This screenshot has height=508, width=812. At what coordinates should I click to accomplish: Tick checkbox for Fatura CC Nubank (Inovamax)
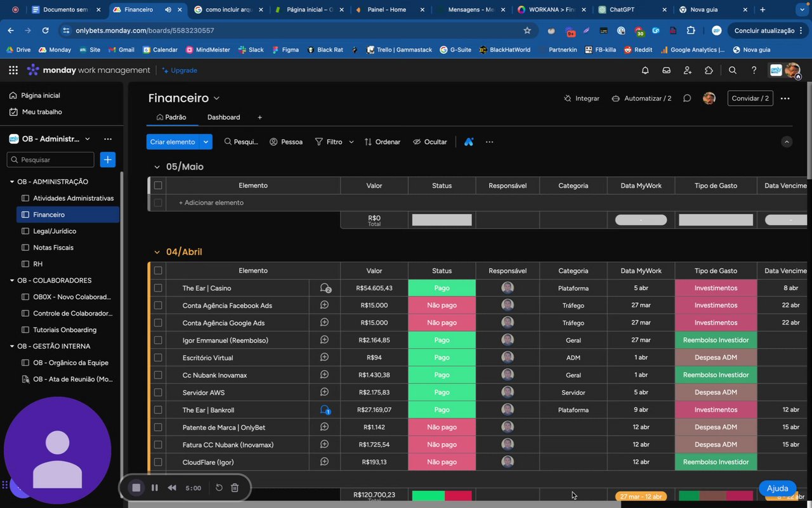pos(158,444)
